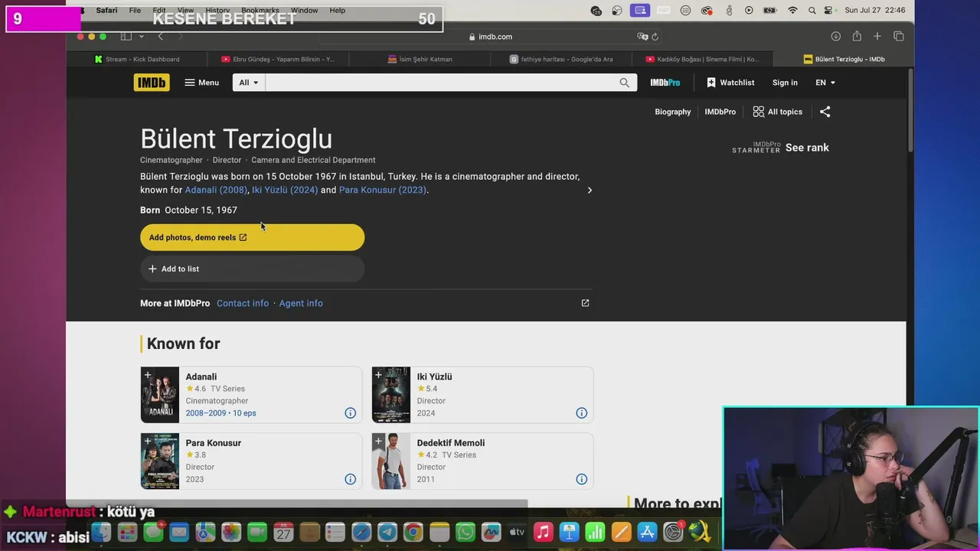The width and height of the screenshot is (980, 551).
Task: Go back with Safari back arrow
Action: (x=160, y=36)
